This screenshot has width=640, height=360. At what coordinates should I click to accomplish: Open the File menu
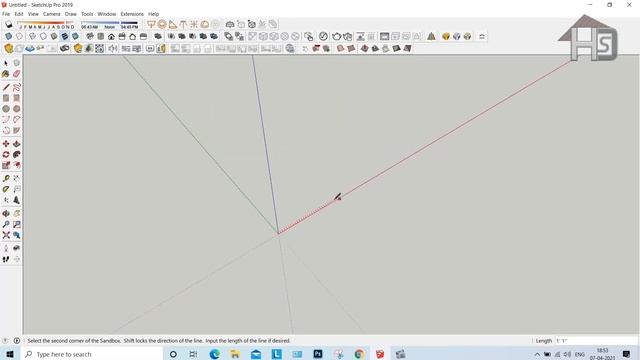pos(6,14)
